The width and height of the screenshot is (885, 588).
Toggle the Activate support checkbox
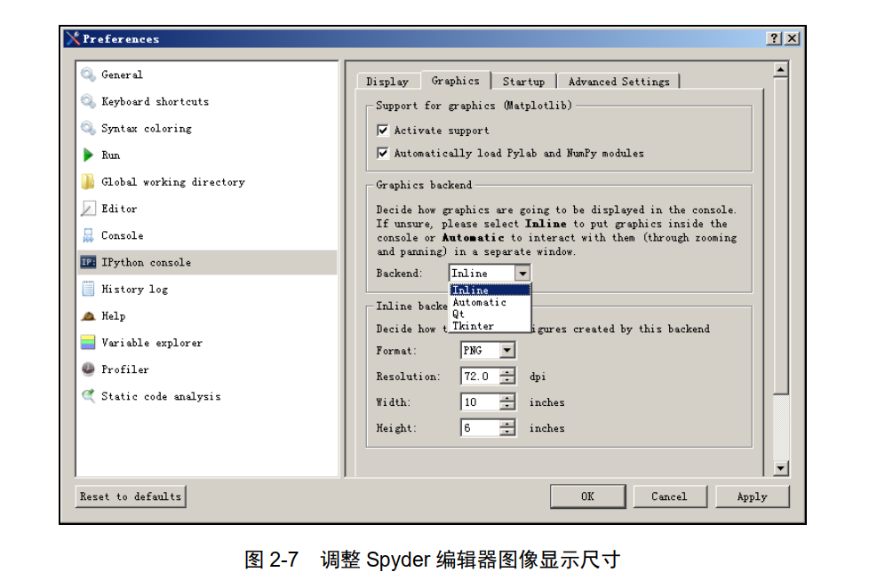(x=383, y=131)
